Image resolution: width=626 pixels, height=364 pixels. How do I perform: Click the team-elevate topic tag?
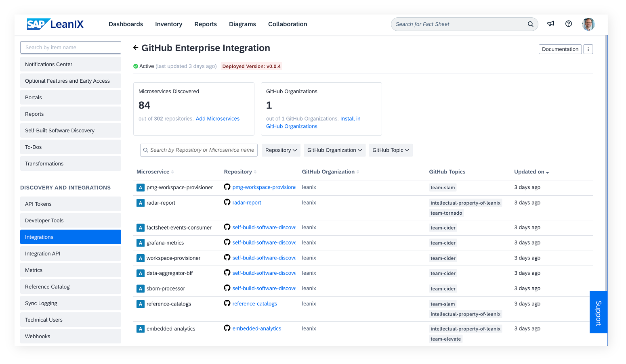coord(445,339)
